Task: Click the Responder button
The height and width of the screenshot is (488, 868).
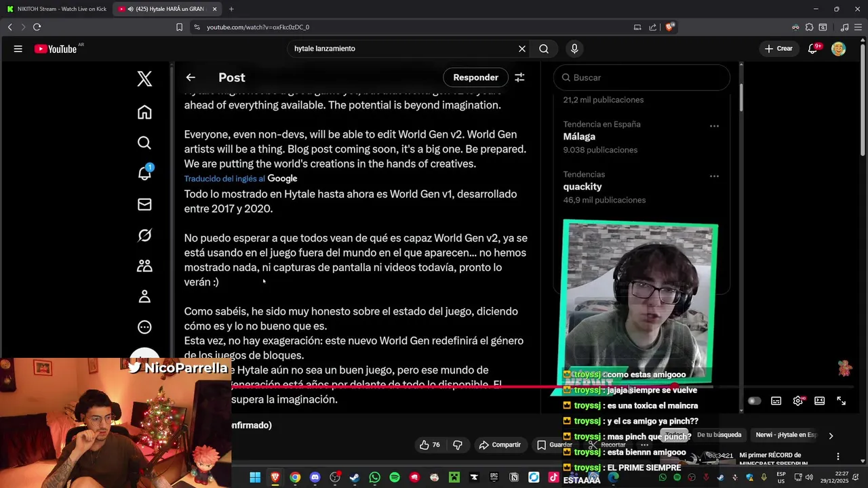Action: (475, 77)
